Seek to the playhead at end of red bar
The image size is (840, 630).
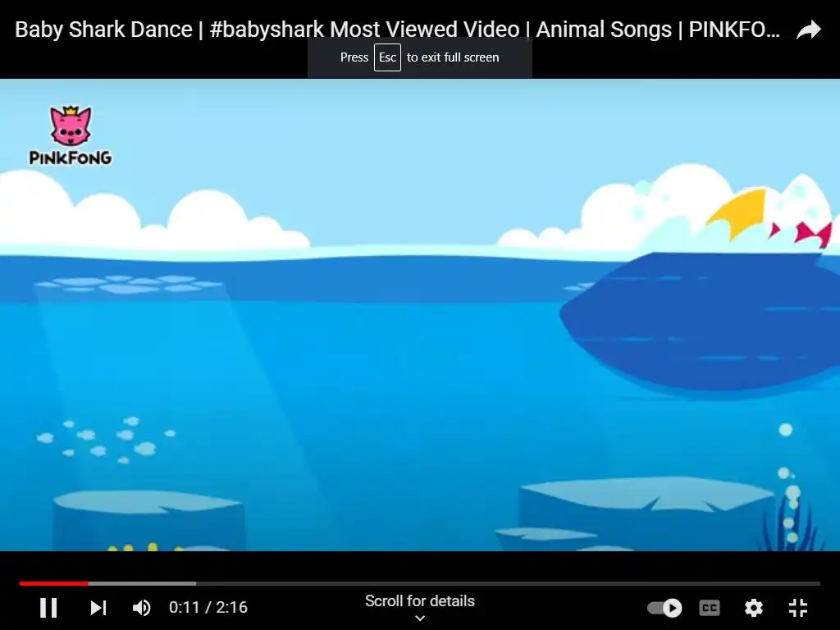(x=88, y=583)
